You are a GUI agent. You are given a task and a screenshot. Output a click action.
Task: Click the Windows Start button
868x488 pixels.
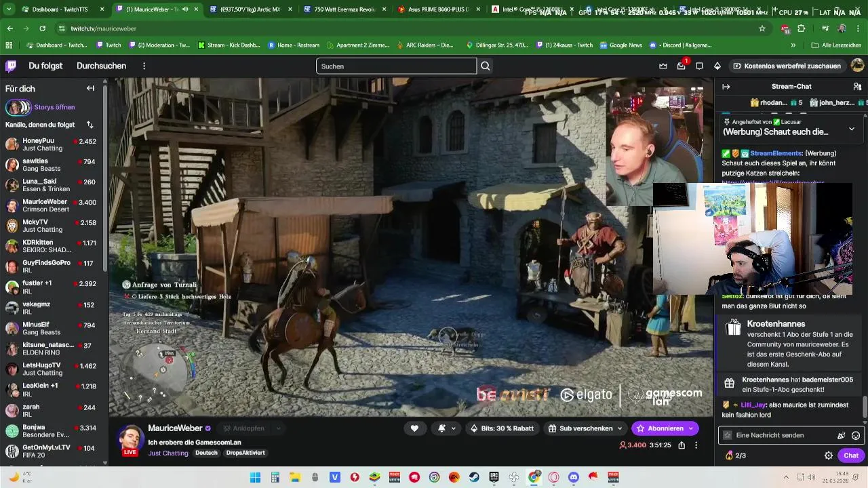[x=255, y=477]
